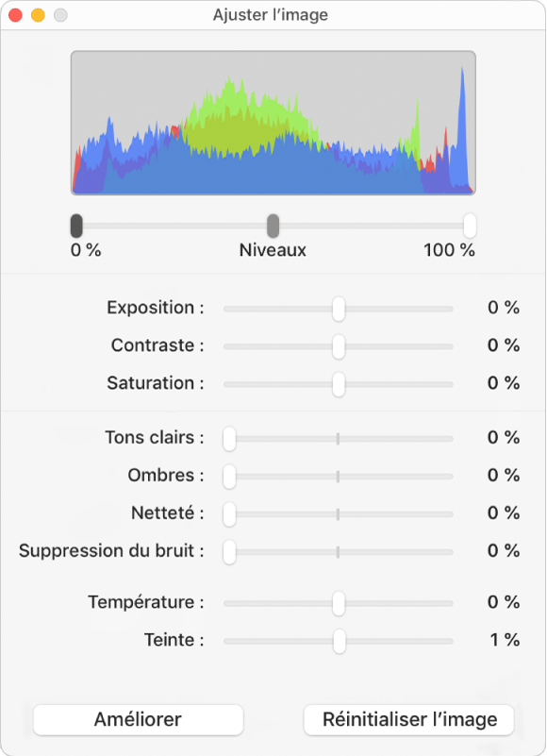Click the Teinte slider handle
Viewport: 547px width, 756px height.
(340, 641)
